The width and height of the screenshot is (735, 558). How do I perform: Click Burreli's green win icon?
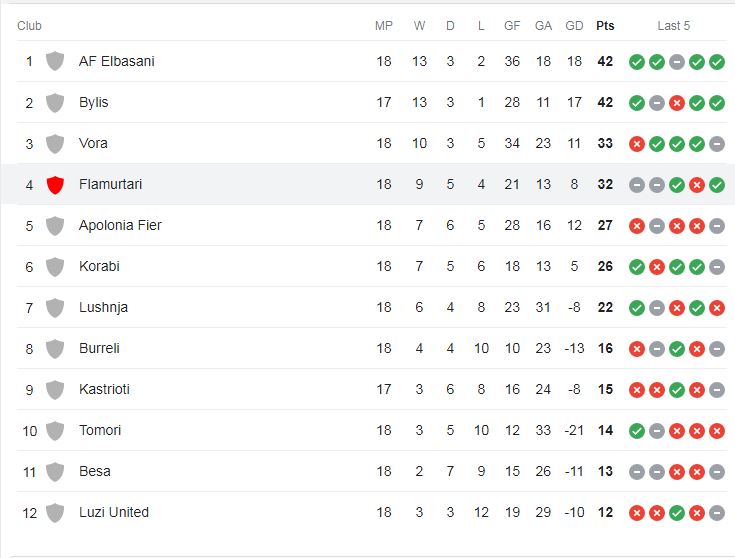[676, 349]
